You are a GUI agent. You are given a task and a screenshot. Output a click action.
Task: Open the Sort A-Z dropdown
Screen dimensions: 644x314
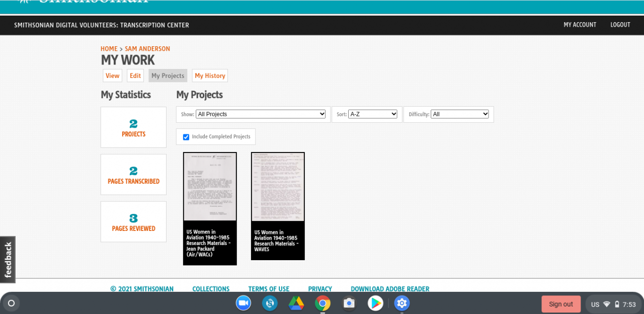pos(373,114)
